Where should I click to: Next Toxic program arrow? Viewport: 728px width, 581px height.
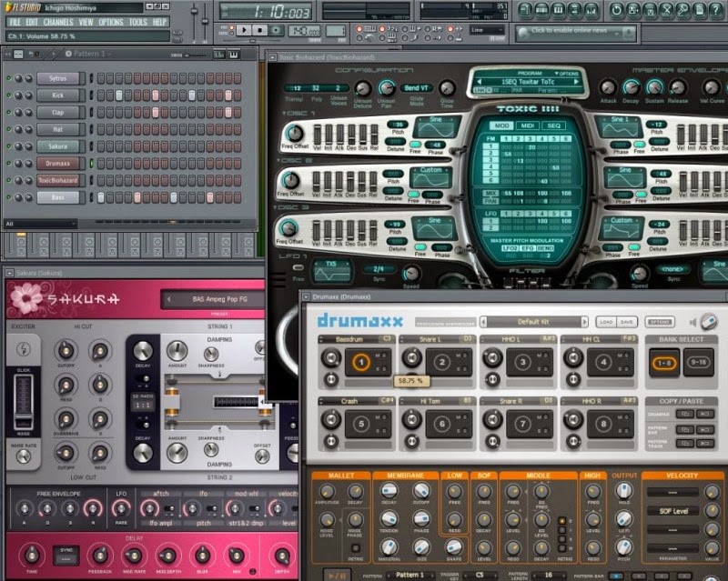576,82
